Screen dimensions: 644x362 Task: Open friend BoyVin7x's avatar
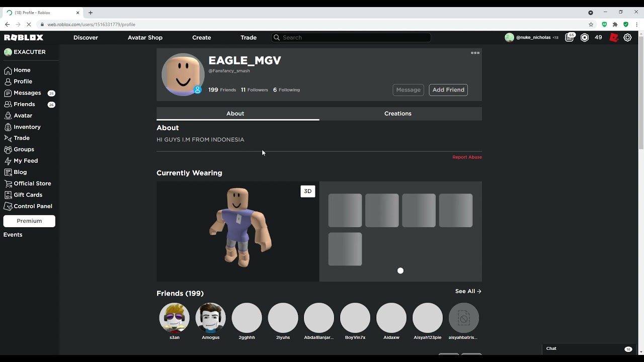pos(355,318)
